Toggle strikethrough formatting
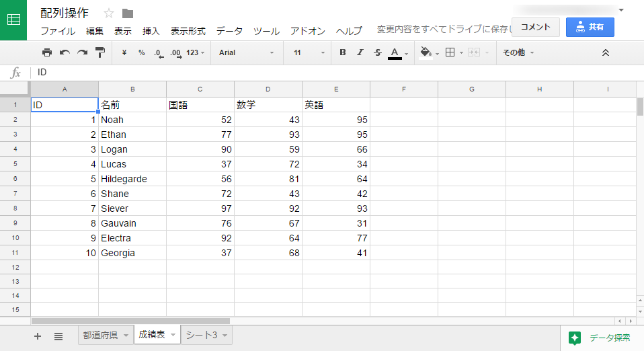Image resolution: width=644 pixels, height=351 pixels. tap(377, 52)
